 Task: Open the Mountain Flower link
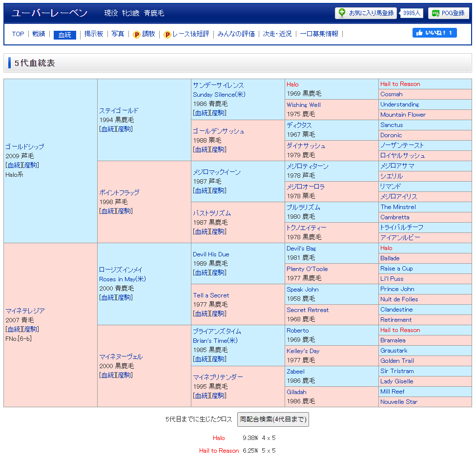click(x=403, y=115)
